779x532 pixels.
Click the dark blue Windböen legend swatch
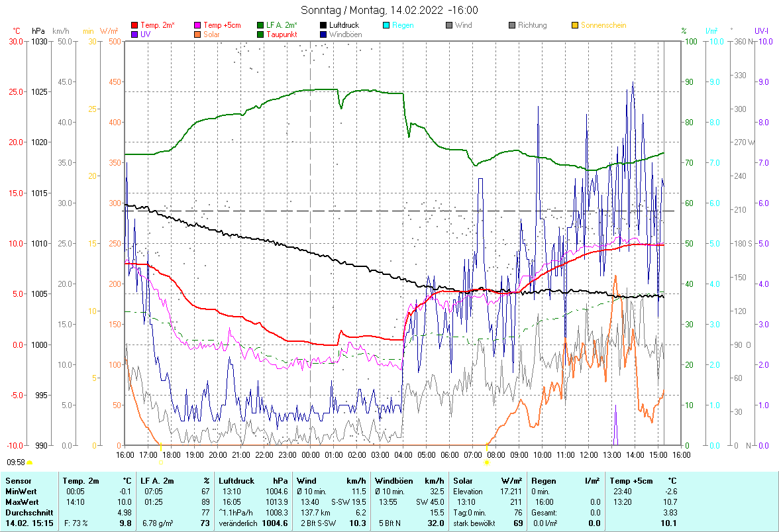pyautogui.click(x=324, y=34)
